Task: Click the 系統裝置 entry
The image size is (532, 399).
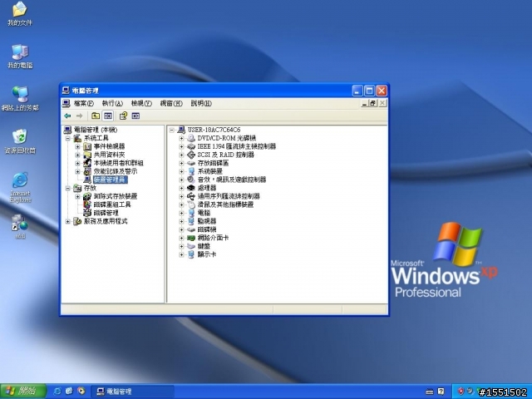Action: [x=210, y=171]
